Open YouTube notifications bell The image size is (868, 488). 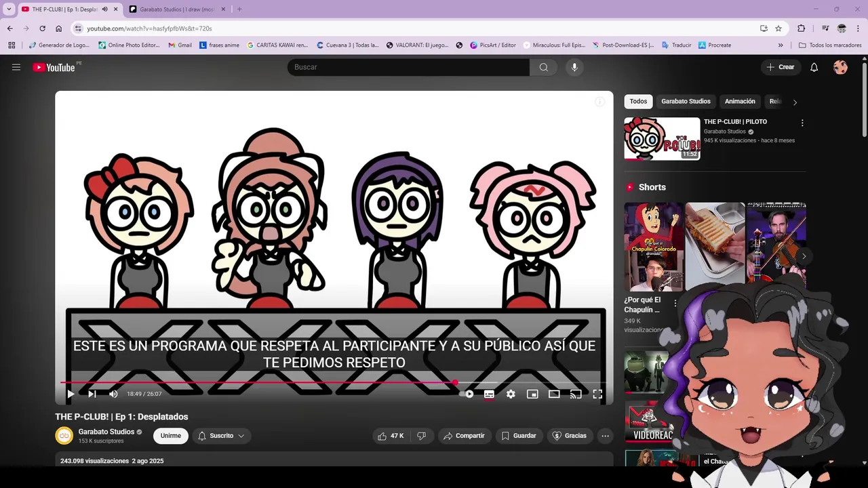[x=814, y=67]
